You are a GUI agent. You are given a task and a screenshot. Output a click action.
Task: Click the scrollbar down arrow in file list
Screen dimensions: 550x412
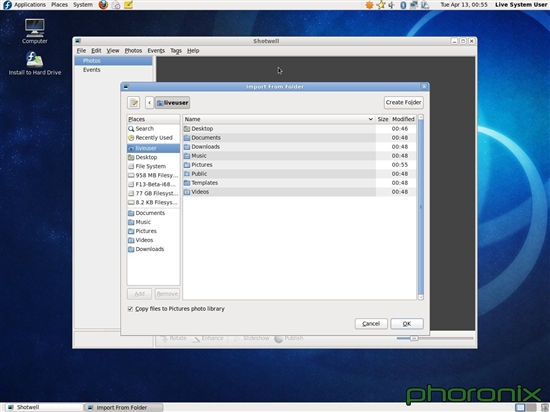point(421,297)
